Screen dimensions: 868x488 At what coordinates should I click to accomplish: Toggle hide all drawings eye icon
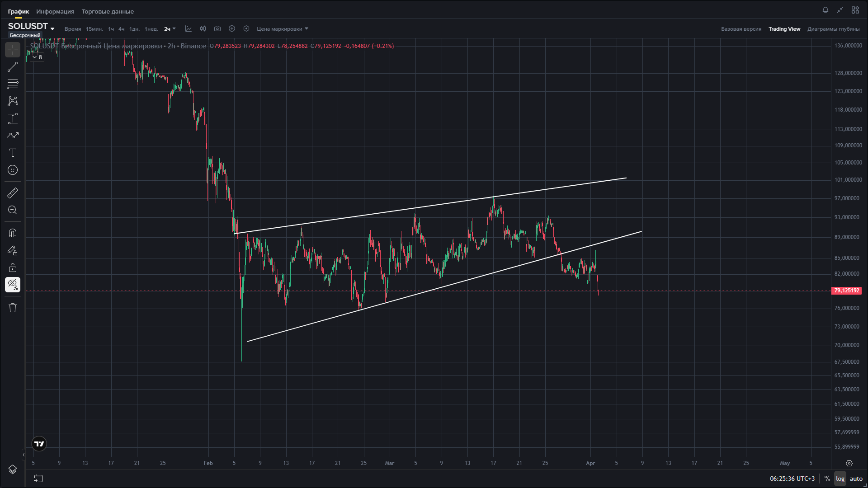[x=13, y=285]
